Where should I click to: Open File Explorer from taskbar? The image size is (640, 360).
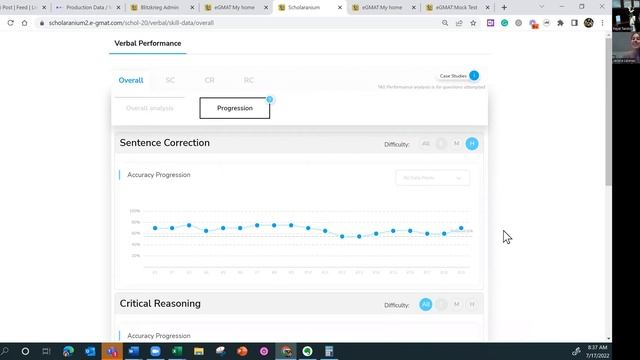tap(199, 351)
